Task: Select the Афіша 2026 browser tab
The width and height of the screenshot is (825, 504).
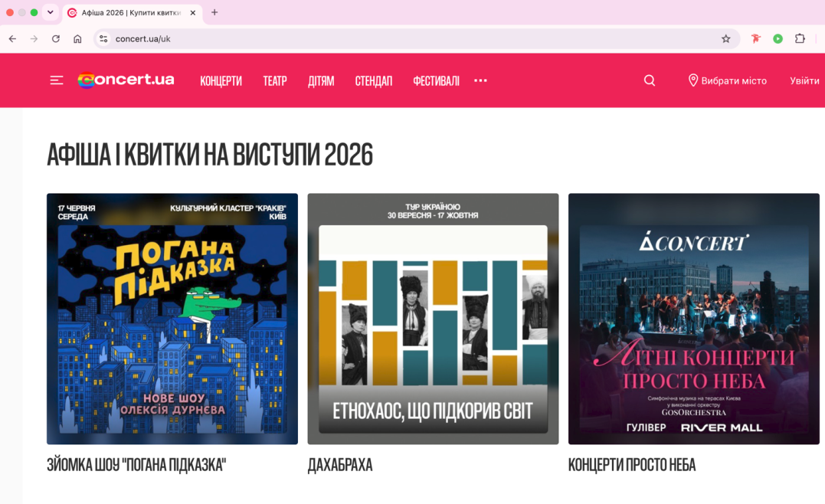Action: (132, 12)
